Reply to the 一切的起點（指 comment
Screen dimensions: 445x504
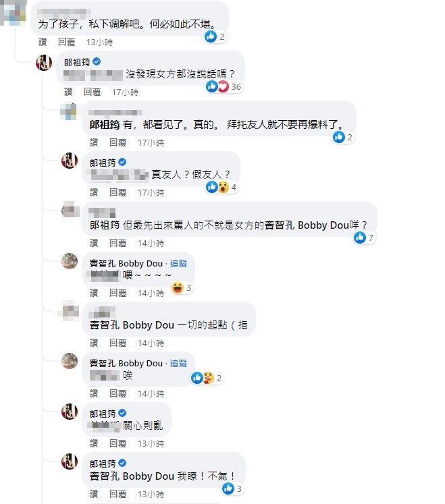click(118, 343)
